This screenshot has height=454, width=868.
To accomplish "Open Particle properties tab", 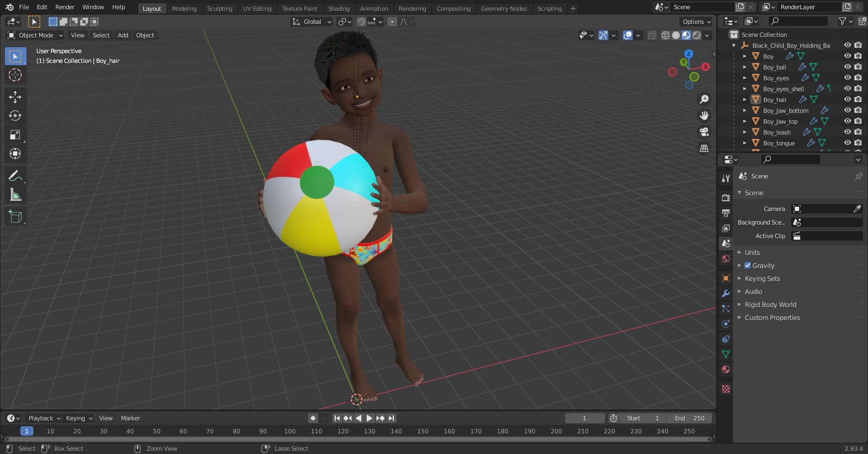I will 726,309.
